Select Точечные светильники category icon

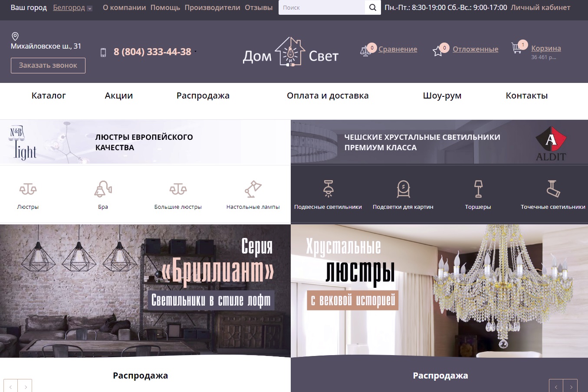(553, 189)
